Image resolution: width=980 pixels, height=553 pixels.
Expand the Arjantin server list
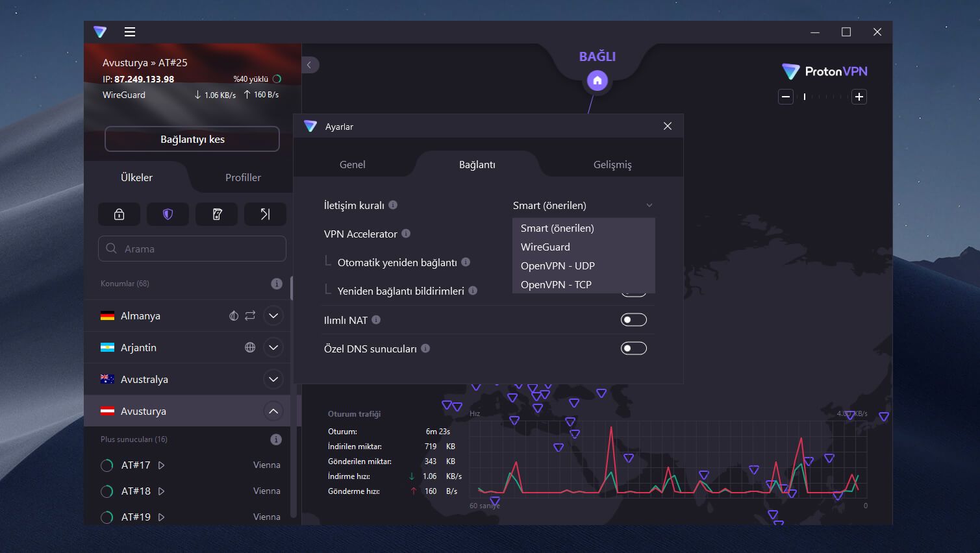point(273,347)
